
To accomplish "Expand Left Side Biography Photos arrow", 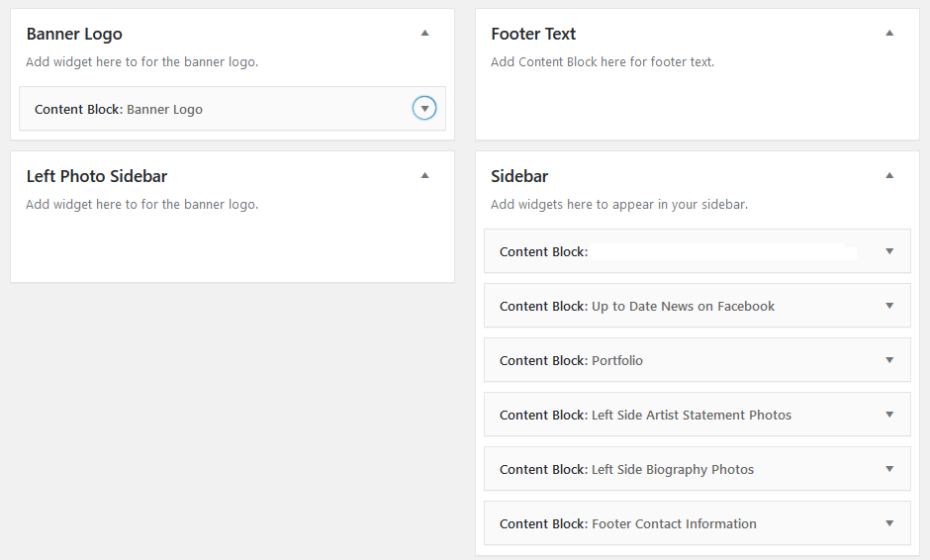I will pyautogui.click(x=889, y=469).
